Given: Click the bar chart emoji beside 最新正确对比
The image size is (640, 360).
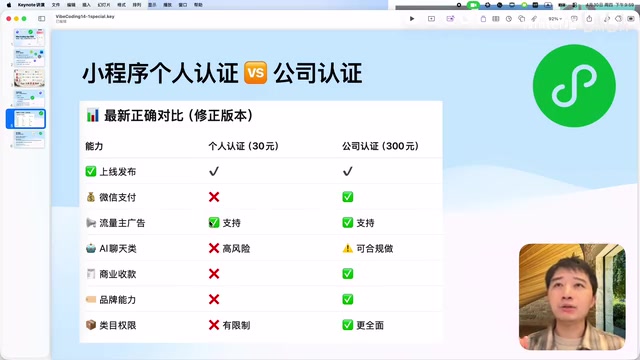Looking at the screenshot, I should tap(93, 116).
